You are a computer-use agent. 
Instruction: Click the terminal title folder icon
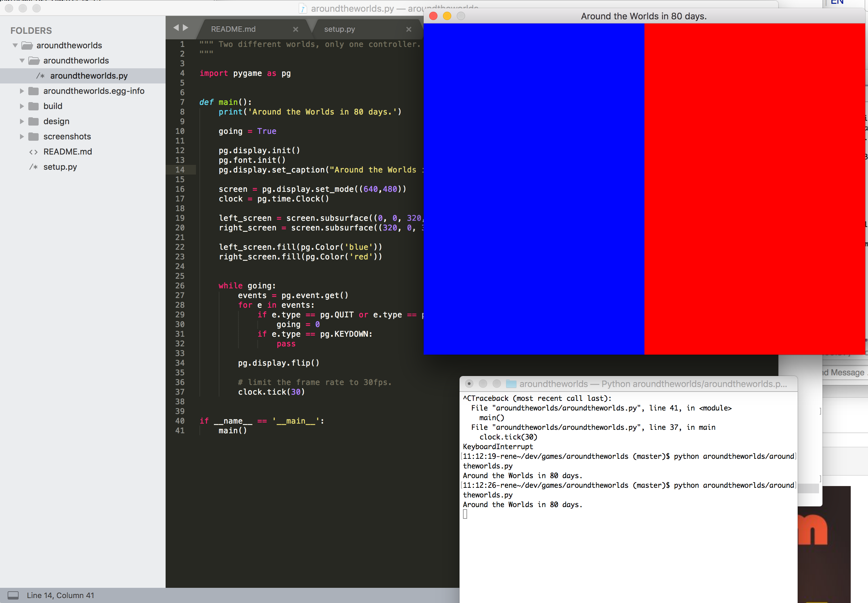pyautogui.click(x=511, y=384)
